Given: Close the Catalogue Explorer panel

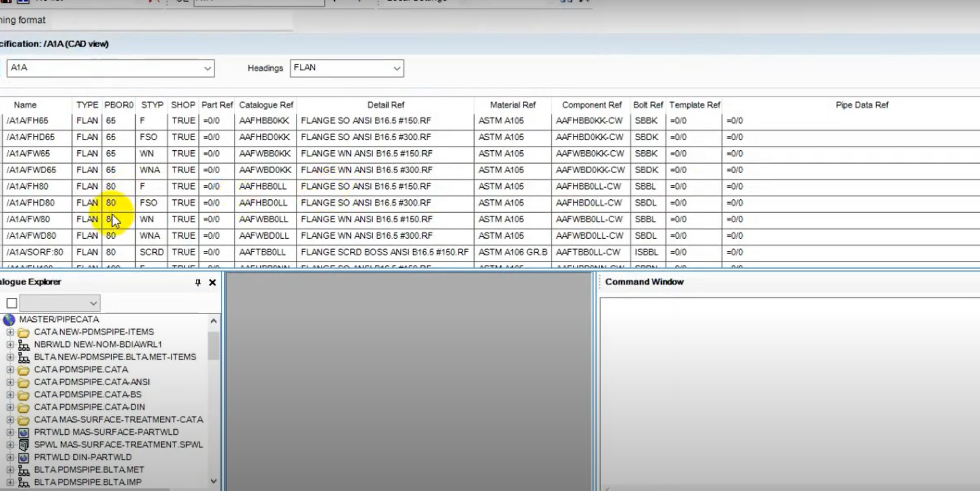Looking at the screenshot, I should pos(212,283).
